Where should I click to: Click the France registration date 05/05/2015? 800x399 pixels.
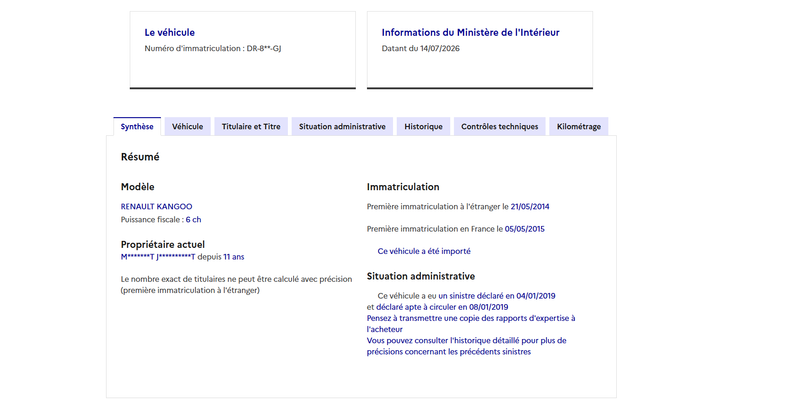coord(524,229)
